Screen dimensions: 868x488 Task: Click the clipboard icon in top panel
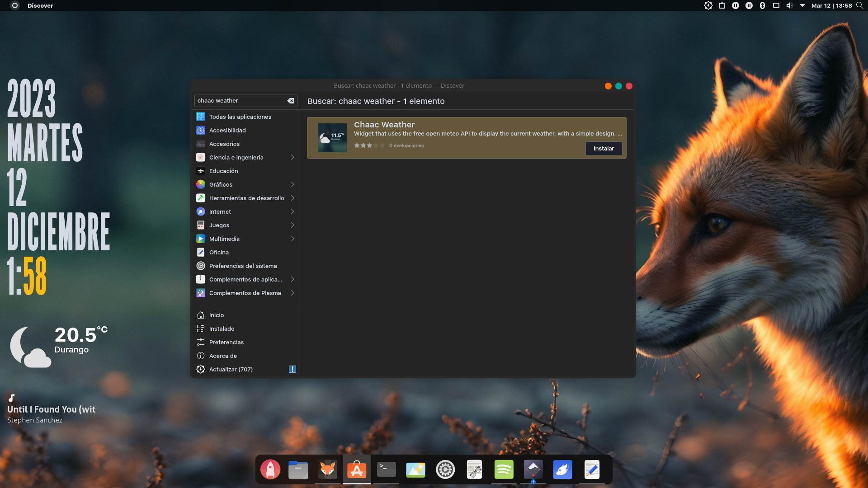(x=722, y=5)
